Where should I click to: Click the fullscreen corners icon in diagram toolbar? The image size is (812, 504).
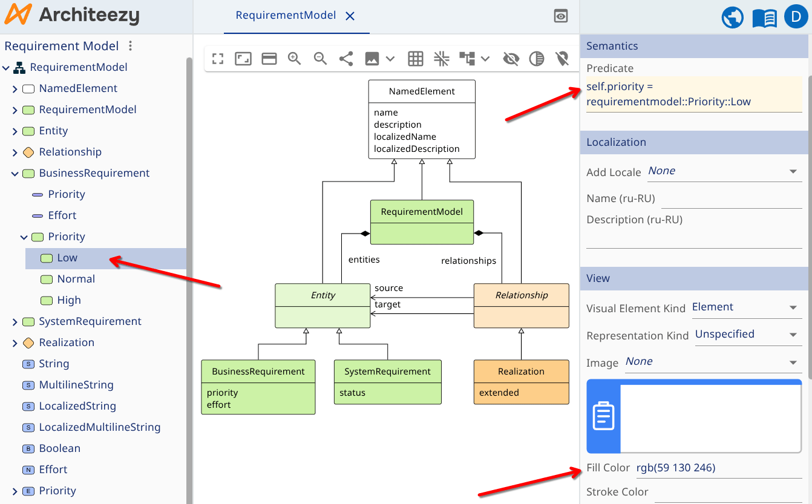click(218, 59)
